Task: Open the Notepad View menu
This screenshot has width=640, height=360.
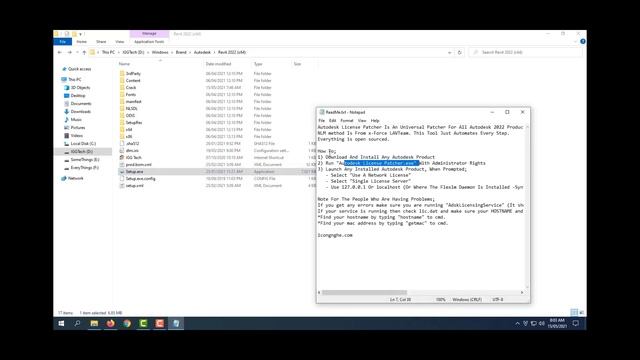Action: pos(362,121)
